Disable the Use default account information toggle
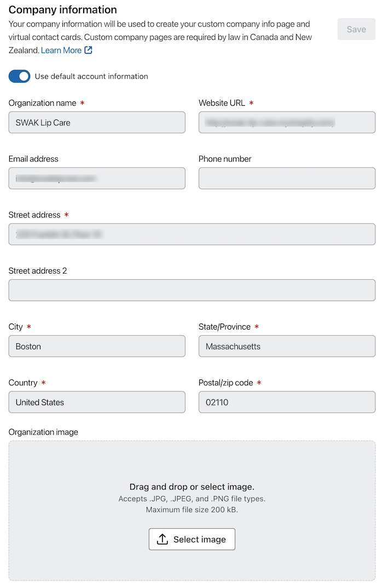This screenshot has height=588, width=383. pyautogui.click(x=19, y=76)
